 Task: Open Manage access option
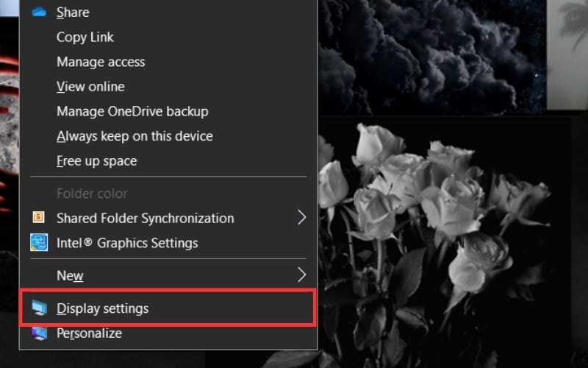[x=168, y=62]
